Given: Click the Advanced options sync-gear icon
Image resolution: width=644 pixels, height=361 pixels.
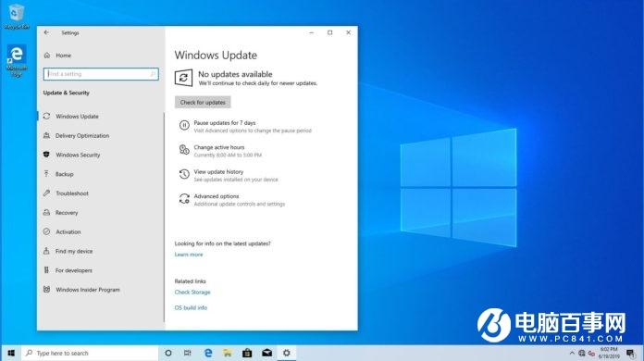Looking at the screenshot, I should (184, 199).
